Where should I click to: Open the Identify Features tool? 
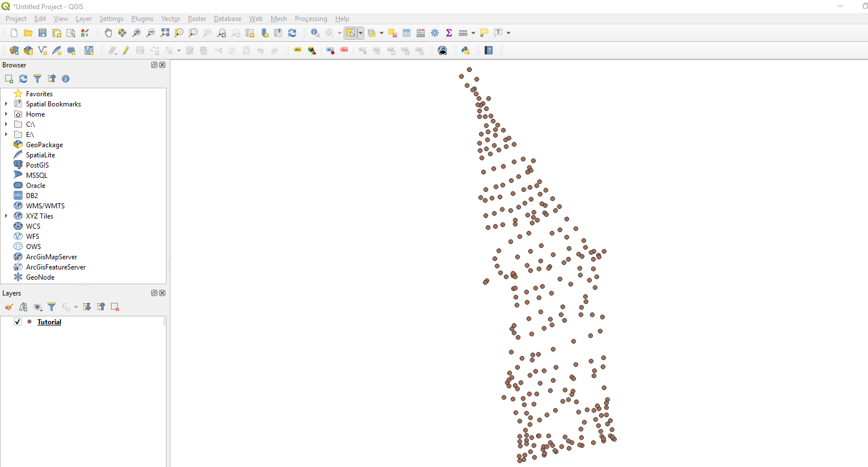click(315, 33)
